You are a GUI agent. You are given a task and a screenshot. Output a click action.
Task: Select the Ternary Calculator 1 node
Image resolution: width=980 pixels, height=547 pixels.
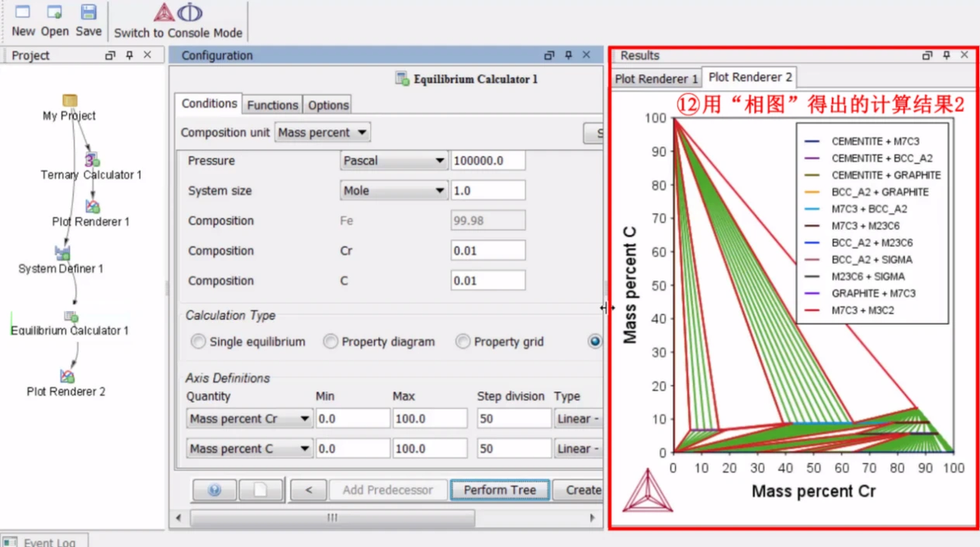coord(91,168)
